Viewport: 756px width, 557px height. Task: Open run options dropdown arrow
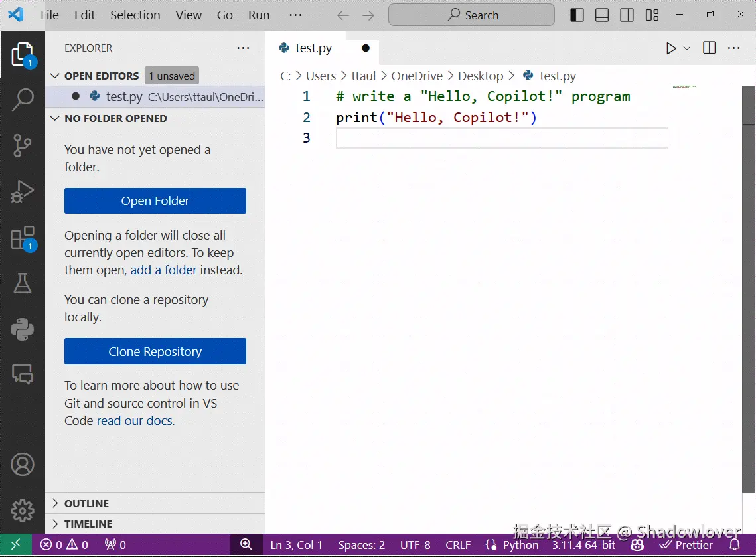click(x=687, y=48)
